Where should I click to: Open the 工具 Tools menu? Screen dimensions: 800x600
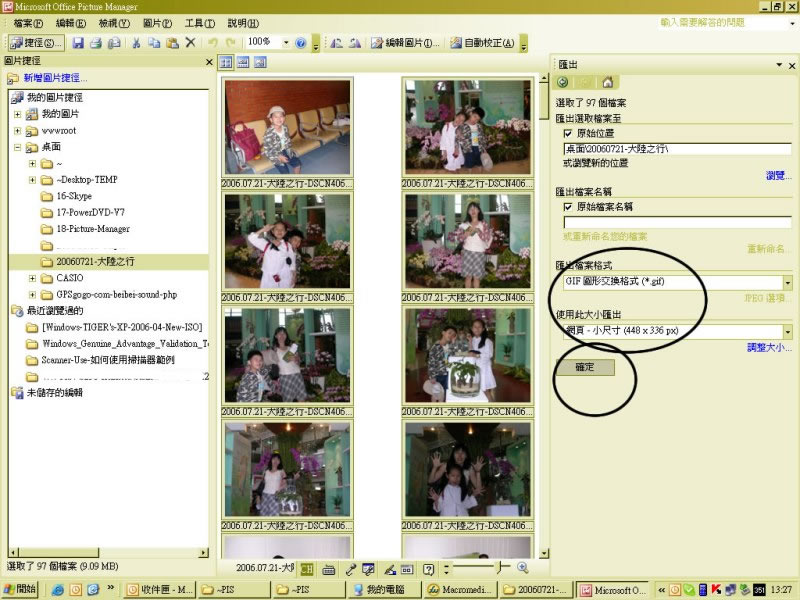[x=199, y=23]
